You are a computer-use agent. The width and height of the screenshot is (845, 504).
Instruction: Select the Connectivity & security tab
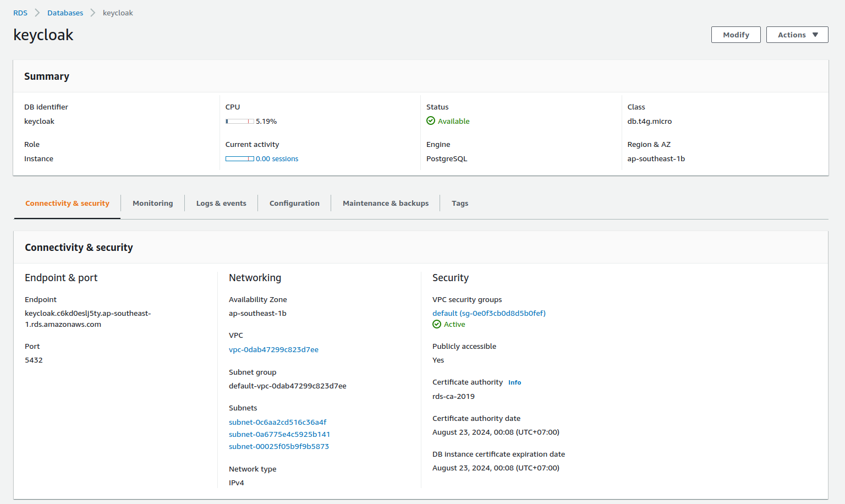(67, 203)
